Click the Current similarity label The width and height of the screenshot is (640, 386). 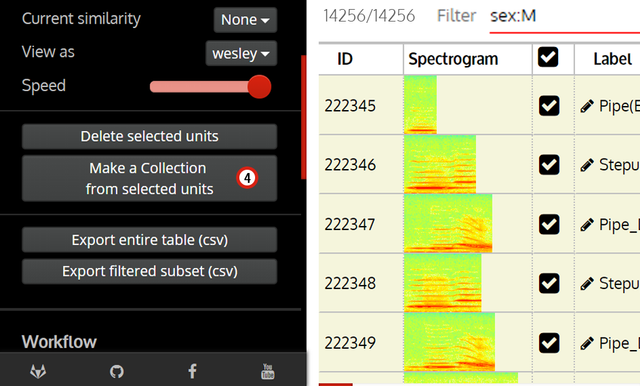coord(81,19)
